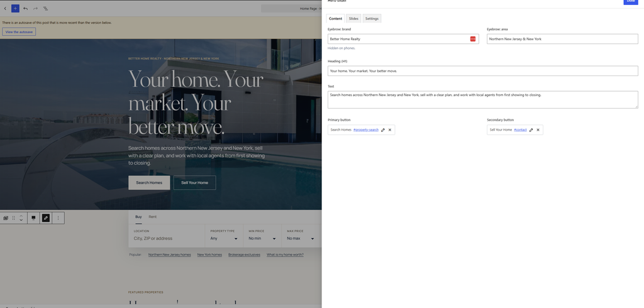644x308 pixels.
Task: Click the autosave notice message text
Action: point(57,23)
